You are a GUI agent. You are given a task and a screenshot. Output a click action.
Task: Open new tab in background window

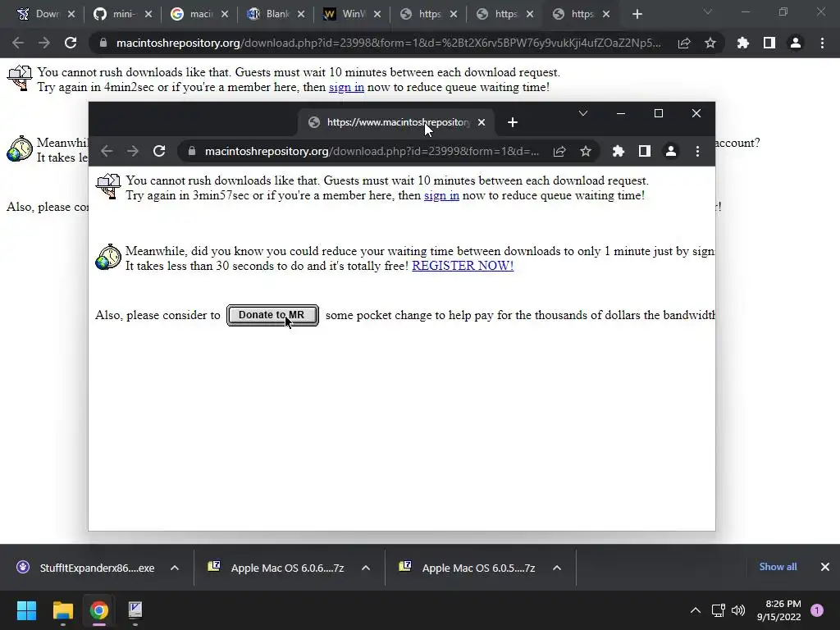(x=637, y=15)
